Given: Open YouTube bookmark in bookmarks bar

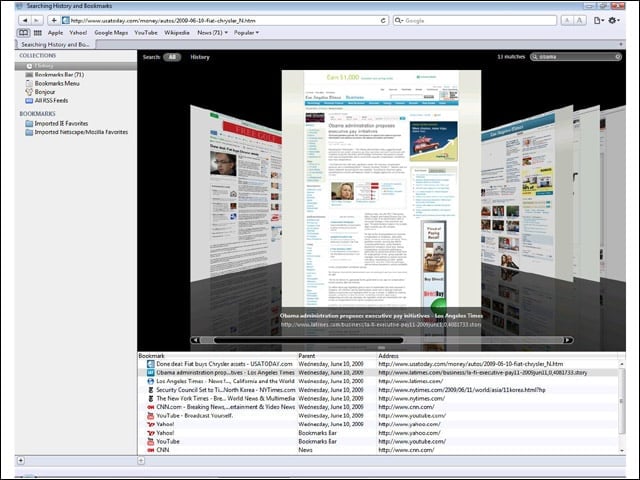Looking at the screenshot, I should 146,33.
